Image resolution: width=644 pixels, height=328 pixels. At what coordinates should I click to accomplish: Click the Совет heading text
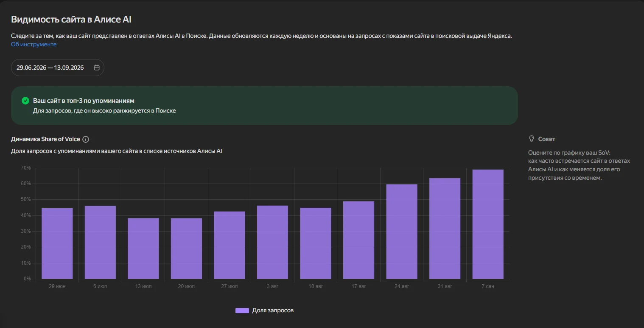coord(546,139)
